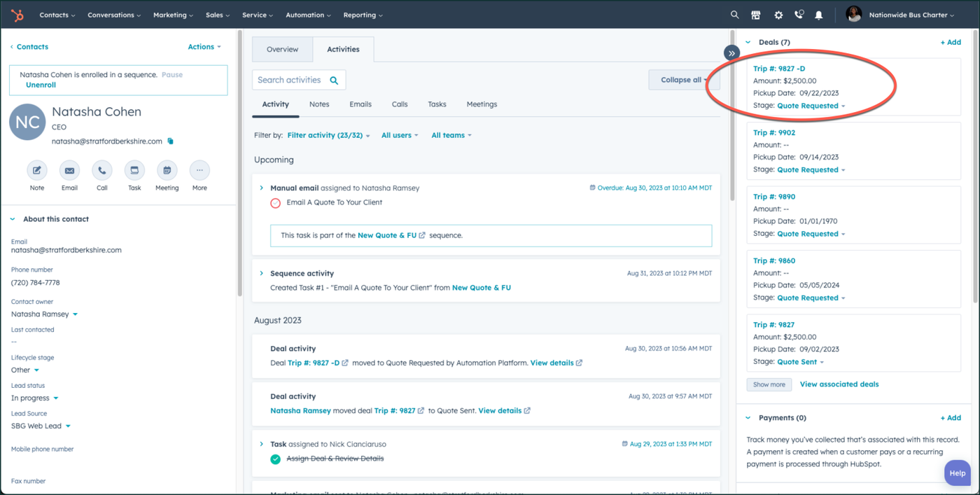Click the account avatar photo

(853, 15)
